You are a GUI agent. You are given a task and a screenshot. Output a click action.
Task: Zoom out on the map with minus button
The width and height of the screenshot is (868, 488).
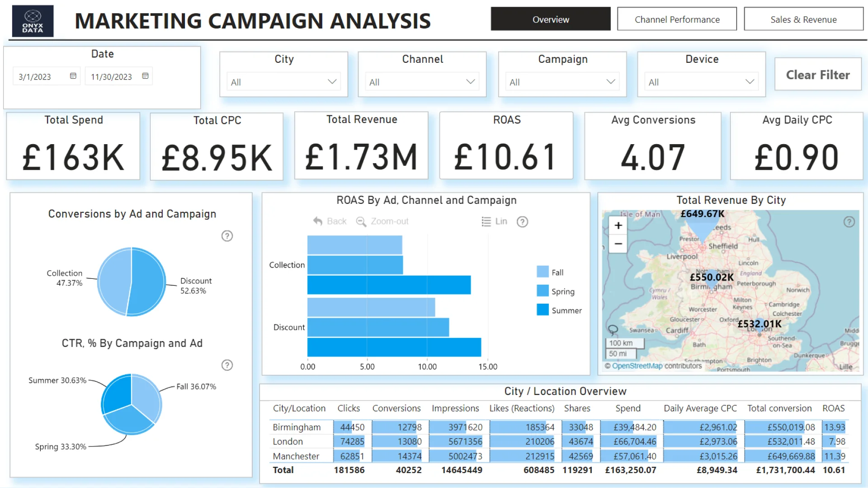618,244
